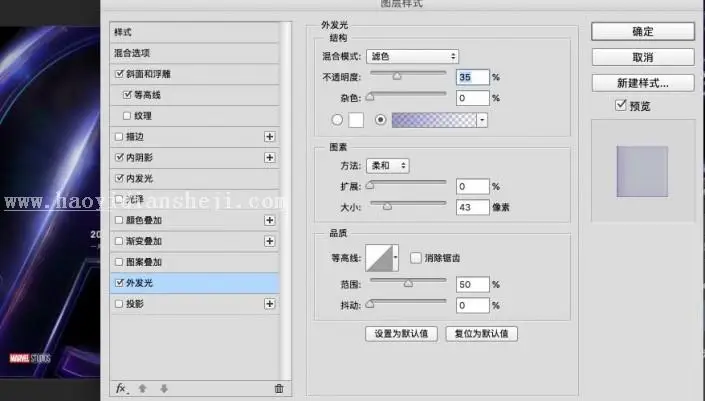The height and width of the screenshot is (401, 705).
Task: Click the 取消 cancel button
Action: 643,58
